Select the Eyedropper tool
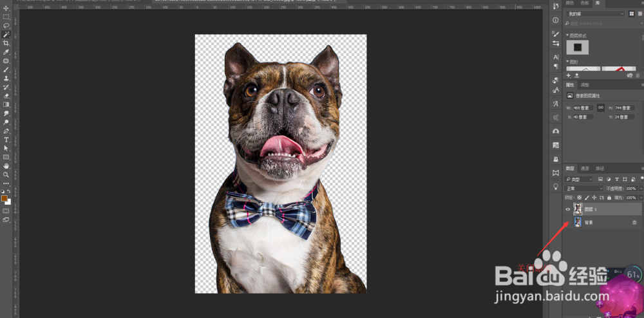Screen dimensions: 644x318 (6, 52)
